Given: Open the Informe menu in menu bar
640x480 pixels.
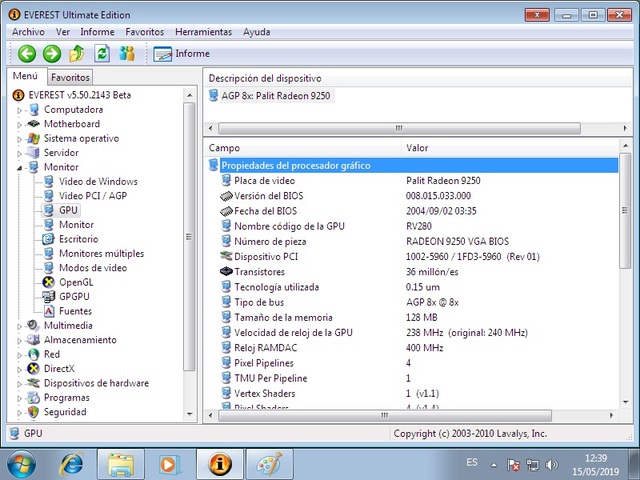Looking at the screenshot, I should 97,32.
